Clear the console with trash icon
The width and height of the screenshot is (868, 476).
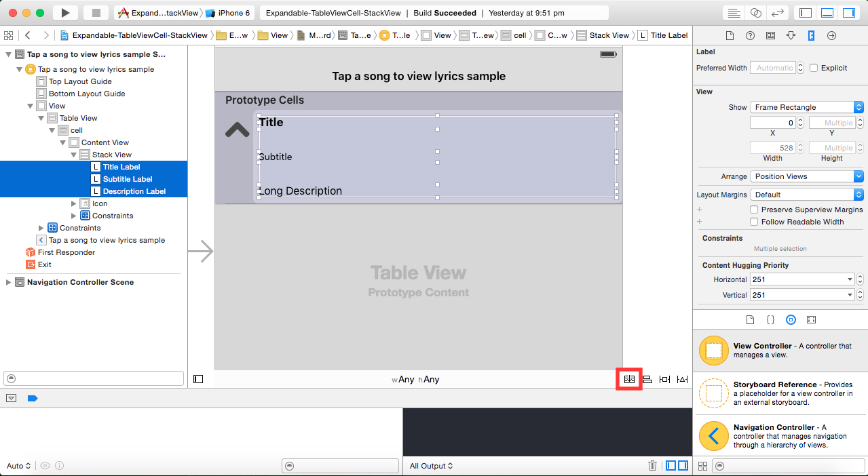[x=652, y=465]
